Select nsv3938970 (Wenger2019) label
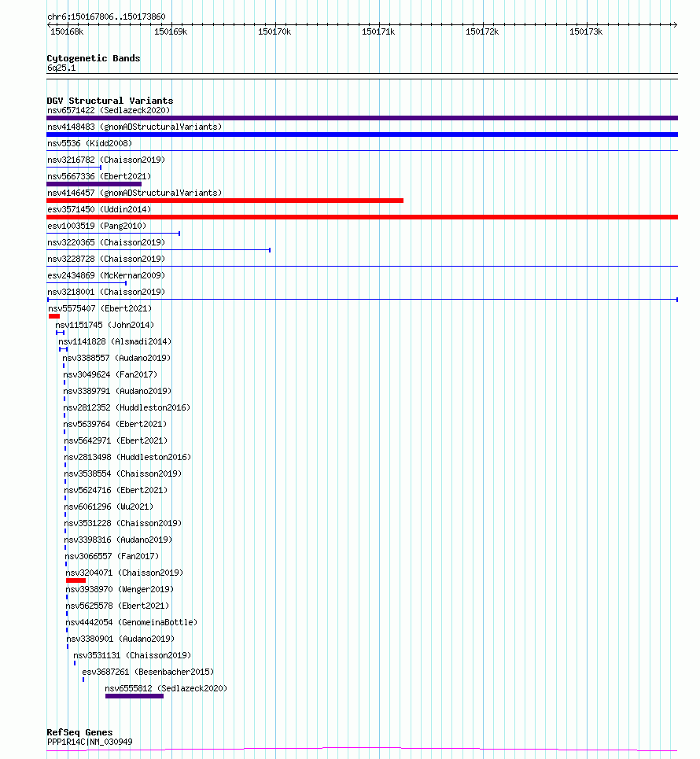Screen dimensions: 700x759 click(x=120, y=589)
